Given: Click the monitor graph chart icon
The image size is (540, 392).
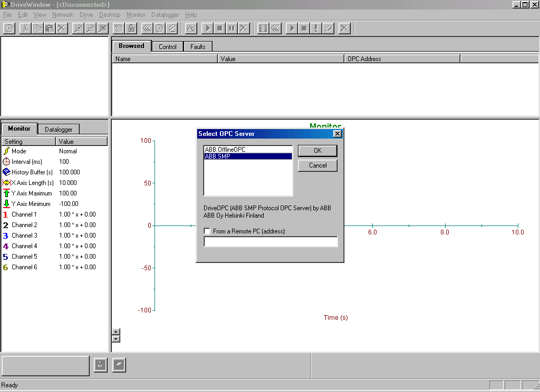Looking at the screenshot, I should tap(191, 28).
